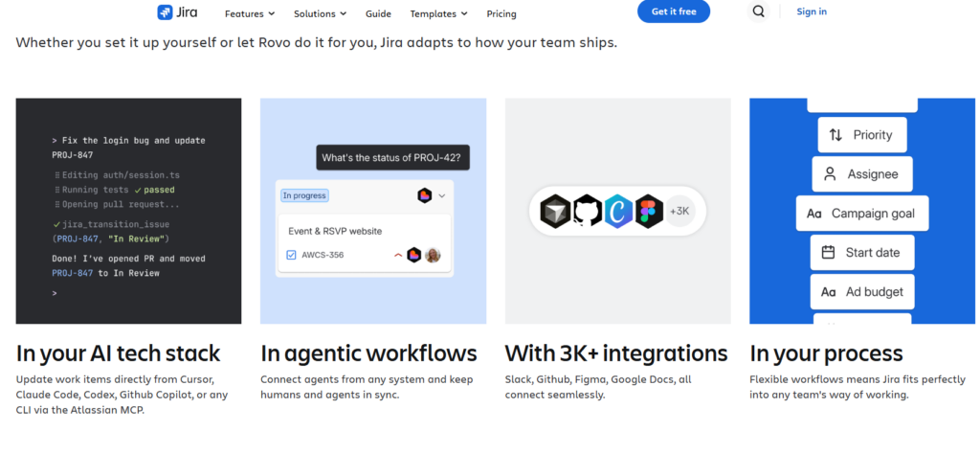Expand the Solutions menu

click(320, 13)
